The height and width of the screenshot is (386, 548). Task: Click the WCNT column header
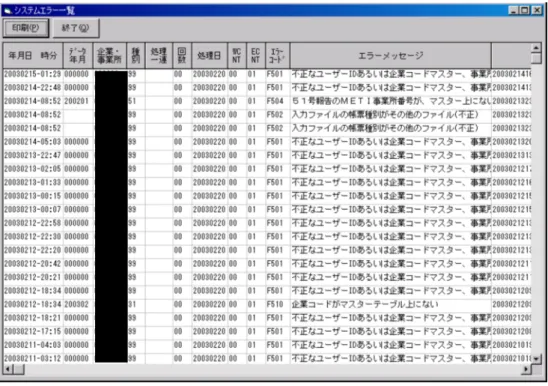(x=237, y=56)
